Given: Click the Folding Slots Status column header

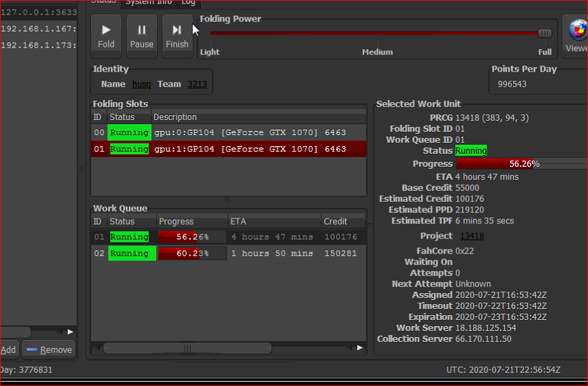Looking at the screenshot, I should coord(129,117).
